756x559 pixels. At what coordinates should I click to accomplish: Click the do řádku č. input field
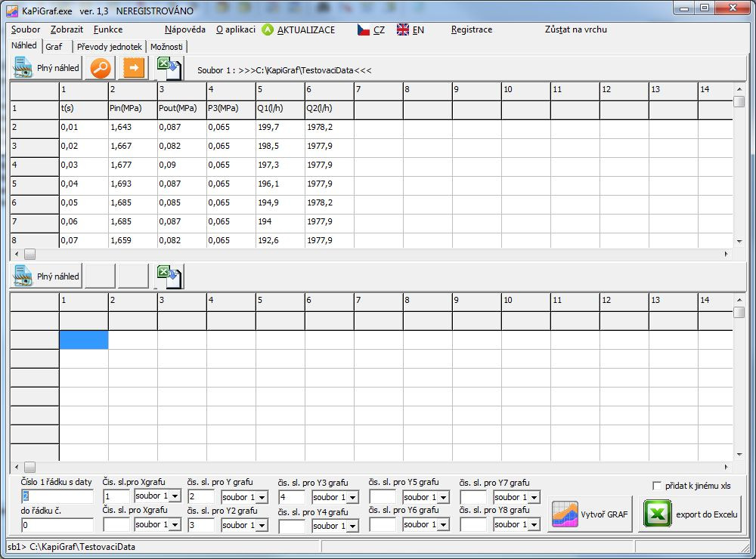(57, 525)
